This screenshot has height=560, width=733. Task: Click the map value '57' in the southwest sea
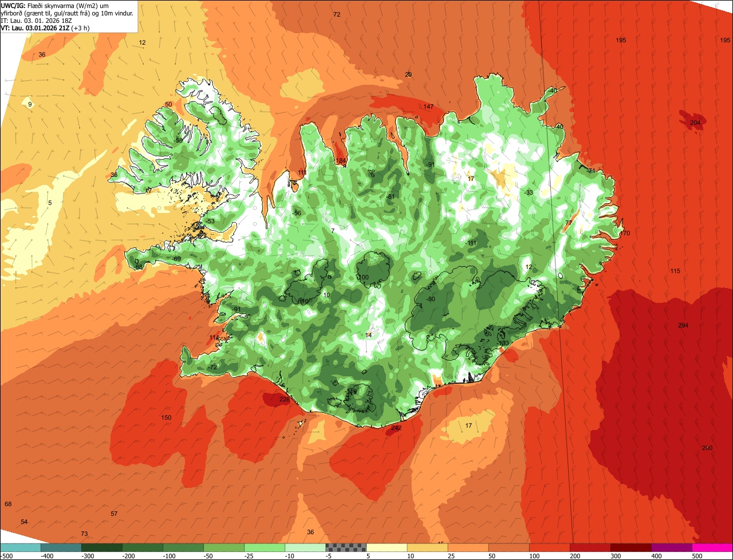114,514
